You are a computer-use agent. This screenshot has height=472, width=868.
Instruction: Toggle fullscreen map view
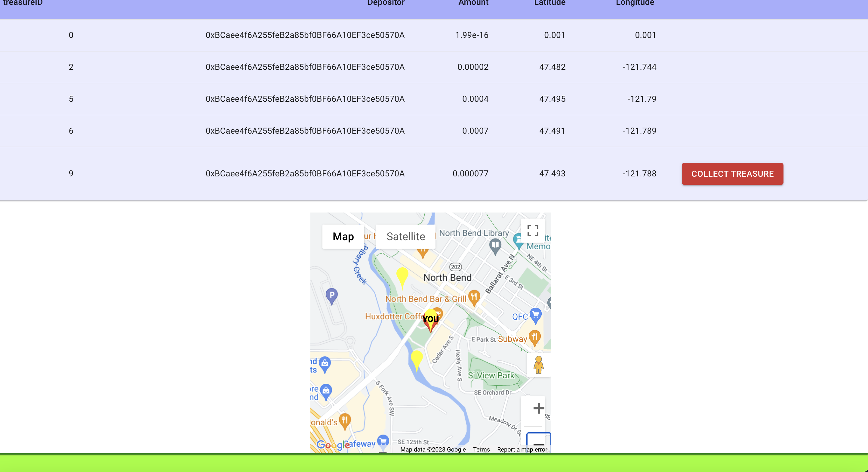[532, 231]
